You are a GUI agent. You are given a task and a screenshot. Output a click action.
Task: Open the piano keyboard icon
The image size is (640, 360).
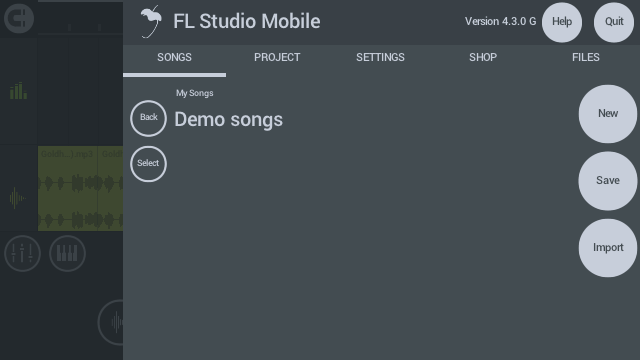coord(67,253)
